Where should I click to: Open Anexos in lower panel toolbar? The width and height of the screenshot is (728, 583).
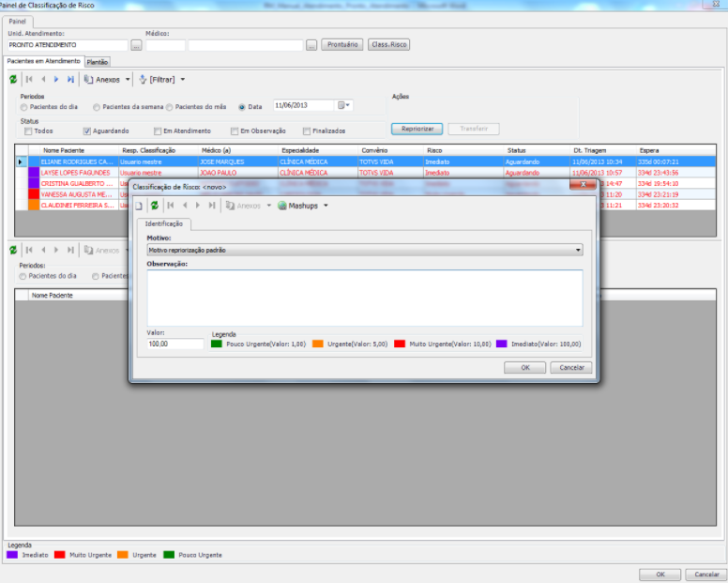point(101,251)
